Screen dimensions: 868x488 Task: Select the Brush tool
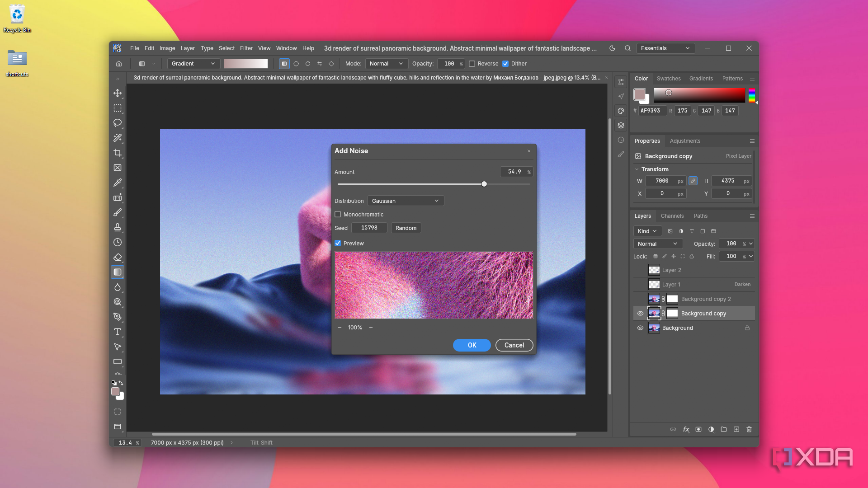click(118, 212)
